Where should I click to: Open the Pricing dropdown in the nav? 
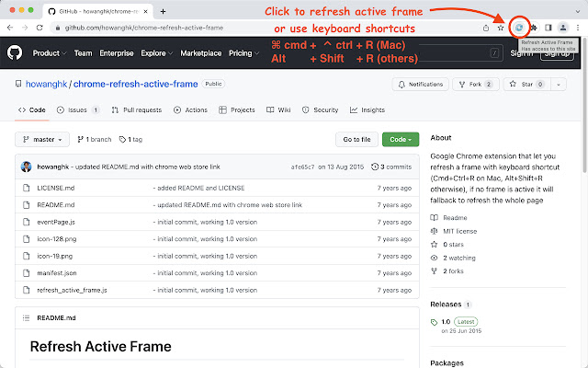point(243,53)
